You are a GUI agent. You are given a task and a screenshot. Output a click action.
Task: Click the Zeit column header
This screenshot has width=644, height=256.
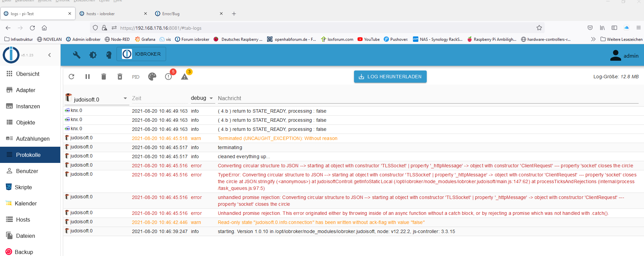click(x=160, y=98)
